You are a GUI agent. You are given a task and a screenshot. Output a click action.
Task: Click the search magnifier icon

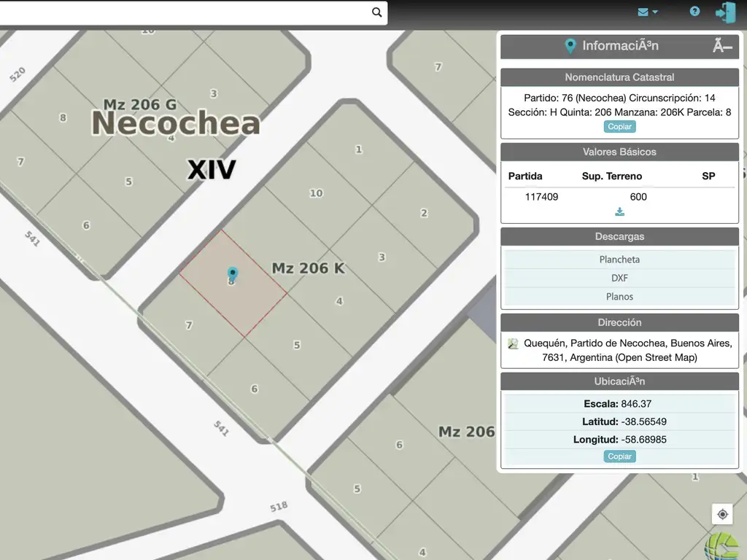coord(376,12)
